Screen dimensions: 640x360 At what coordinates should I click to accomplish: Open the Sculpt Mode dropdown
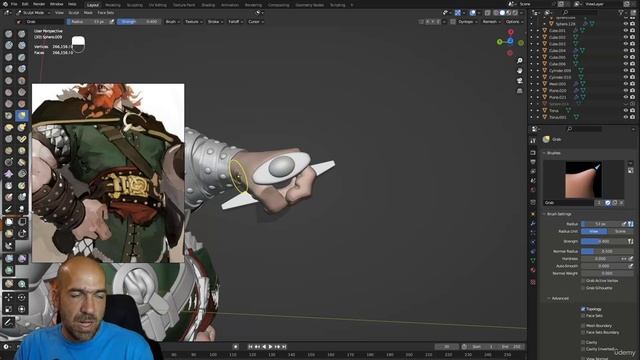pyautogui.click(x=33, y=13)
